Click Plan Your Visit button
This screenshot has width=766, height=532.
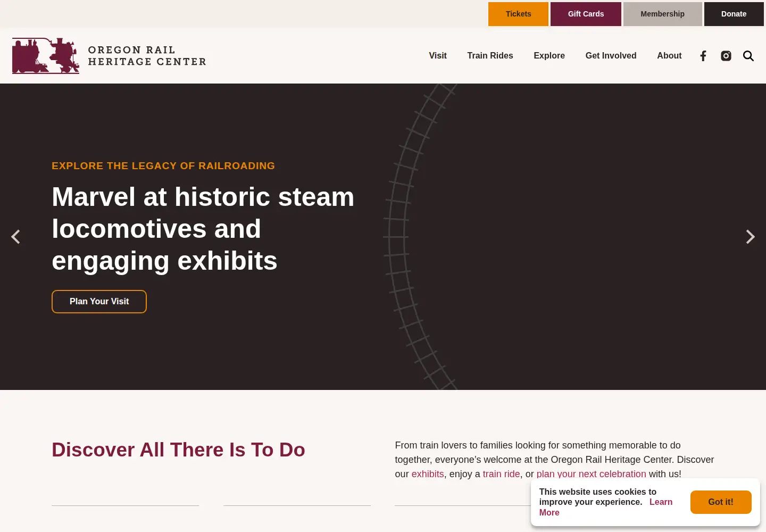[x=99, y=302]
